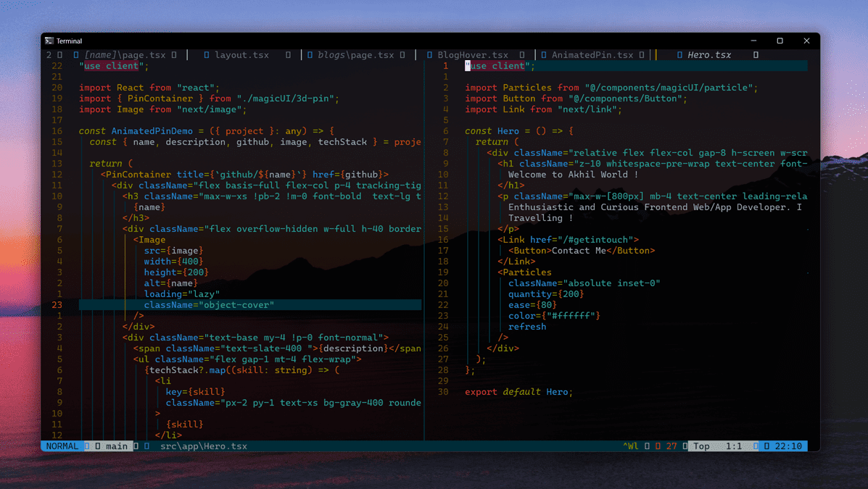Click the color={"#ffffff"} prop line

tap(554, 316)
